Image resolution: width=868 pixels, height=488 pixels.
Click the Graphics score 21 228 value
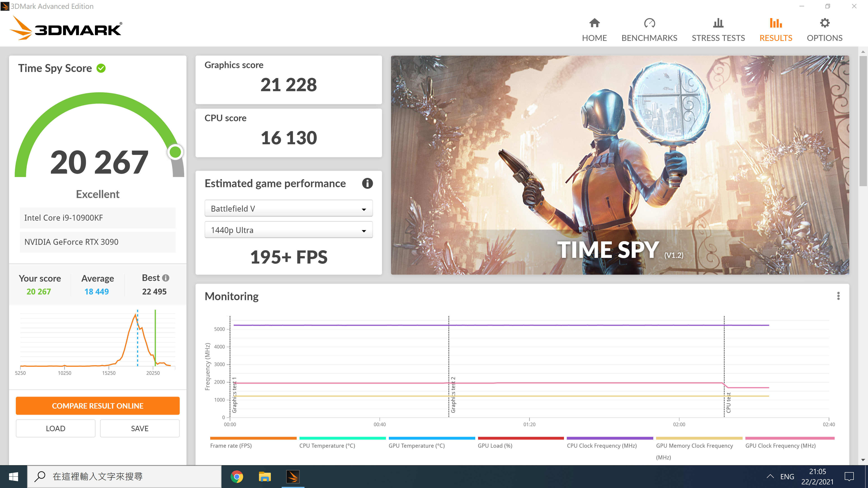tap(289, 84)
